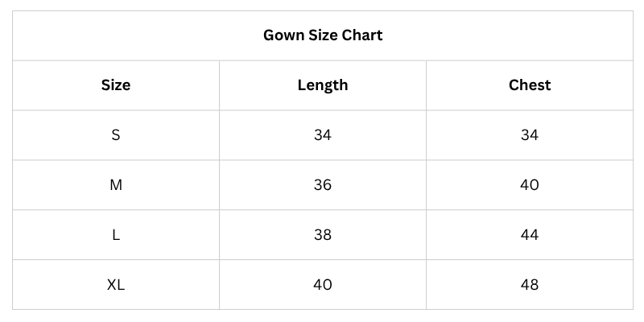Click the M size cell
The height and width of the screenshot is (322, 644).
pyautogui.click(x=116, y=185)
